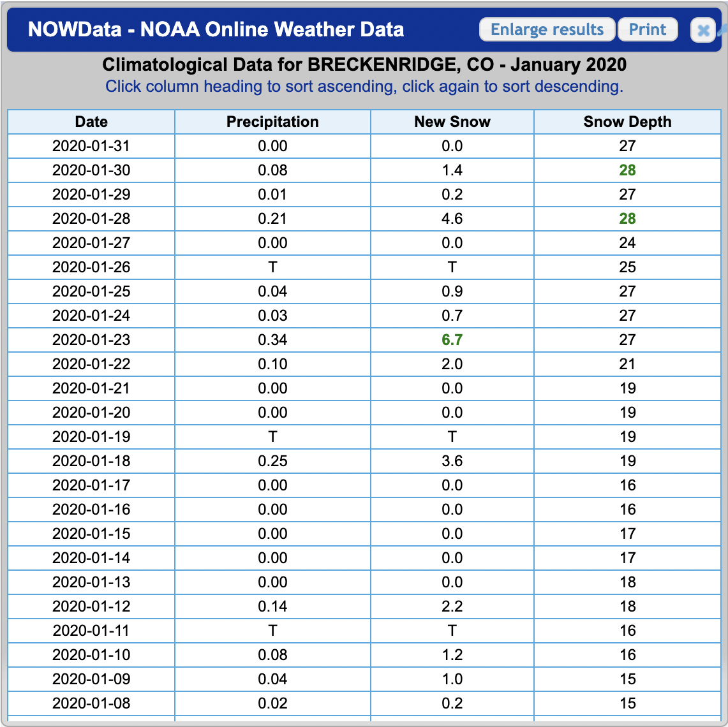728x727 pixels.
Task: Select date 2020-01-18
Action: [x=91, y=461]
